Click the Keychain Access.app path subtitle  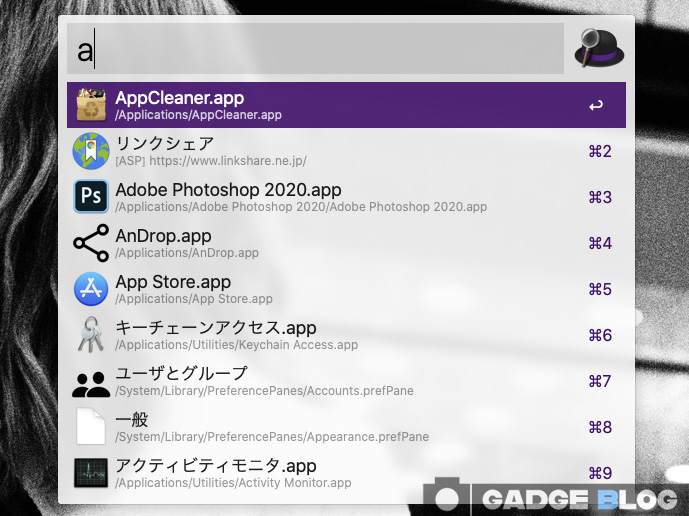236,345
